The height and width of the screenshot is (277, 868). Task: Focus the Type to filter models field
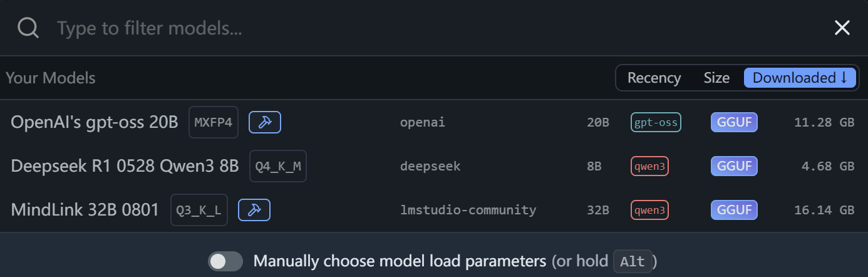click(x=438, y=28)
